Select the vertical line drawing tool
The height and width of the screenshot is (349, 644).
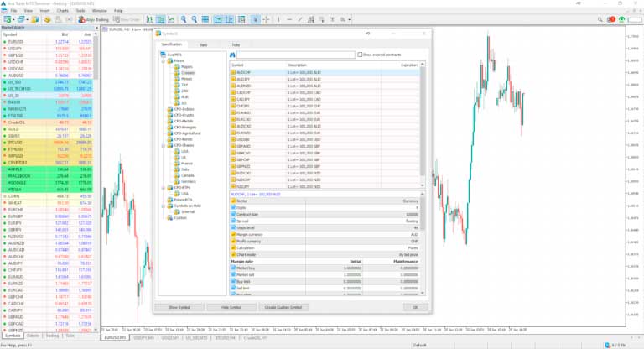(x=278, y=19)
